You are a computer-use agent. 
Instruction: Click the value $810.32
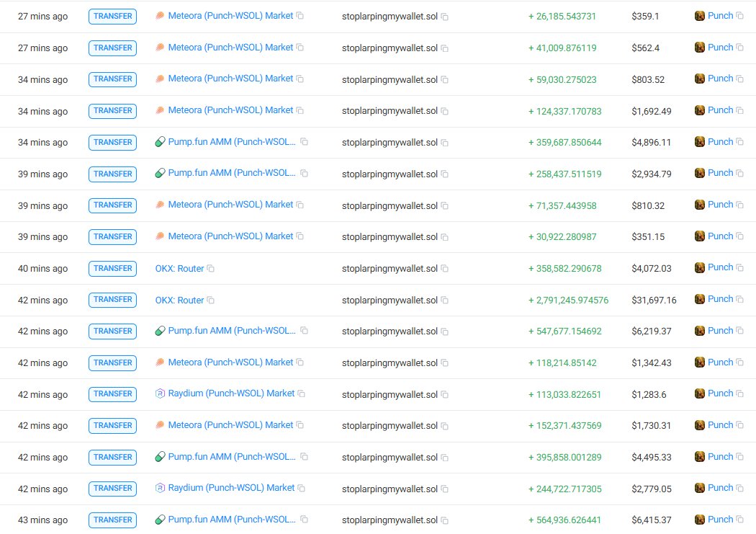coord(648,205)
